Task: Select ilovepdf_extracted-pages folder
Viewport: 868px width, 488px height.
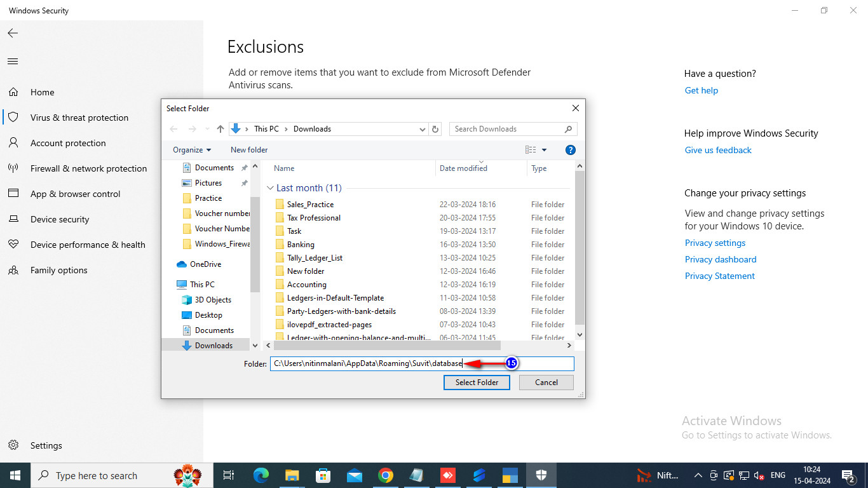Action: click(x=329, y=325)
